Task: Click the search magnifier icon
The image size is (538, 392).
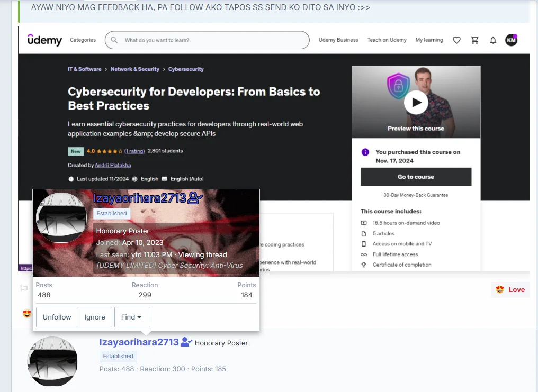Action: click(114, 40)
